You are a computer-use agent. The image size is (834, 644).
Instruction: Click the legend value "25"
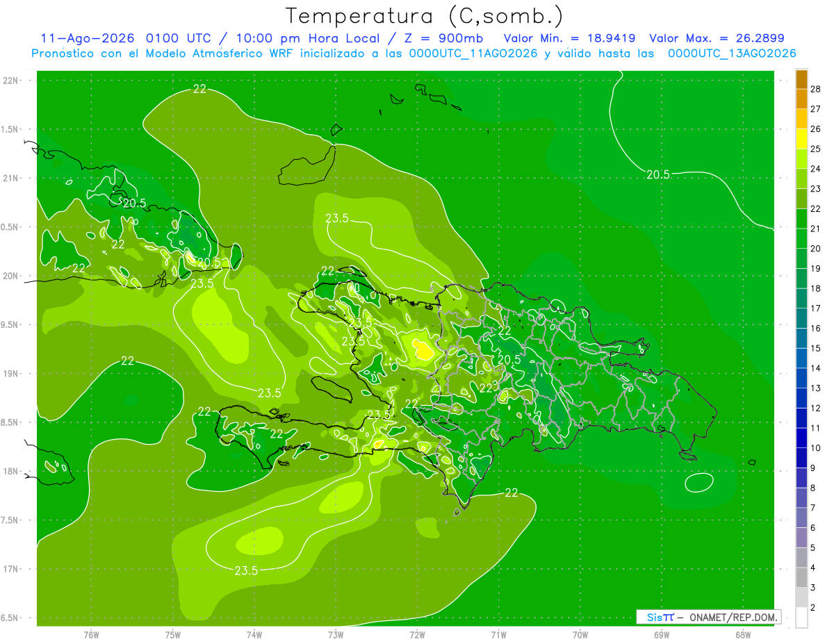click(817, 149)
